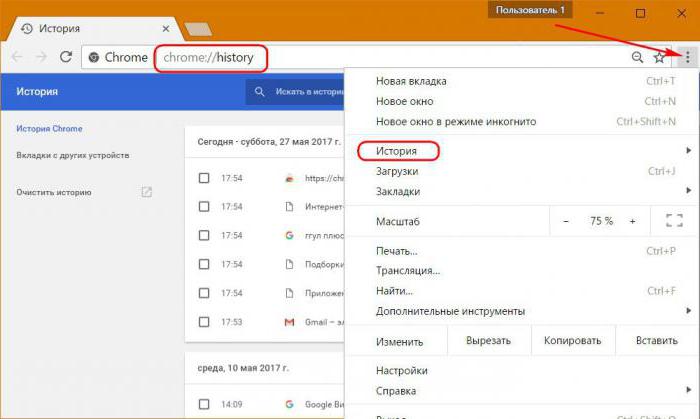Reload the page with refresh icon
This screenshot has height=419, width=700.
[66, 57]
